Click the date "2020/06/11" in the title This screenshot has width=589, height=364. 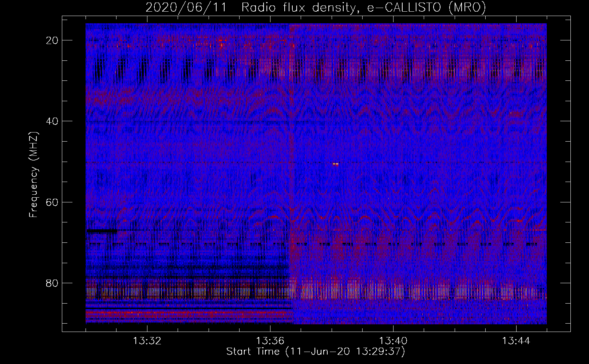(186, 7)
